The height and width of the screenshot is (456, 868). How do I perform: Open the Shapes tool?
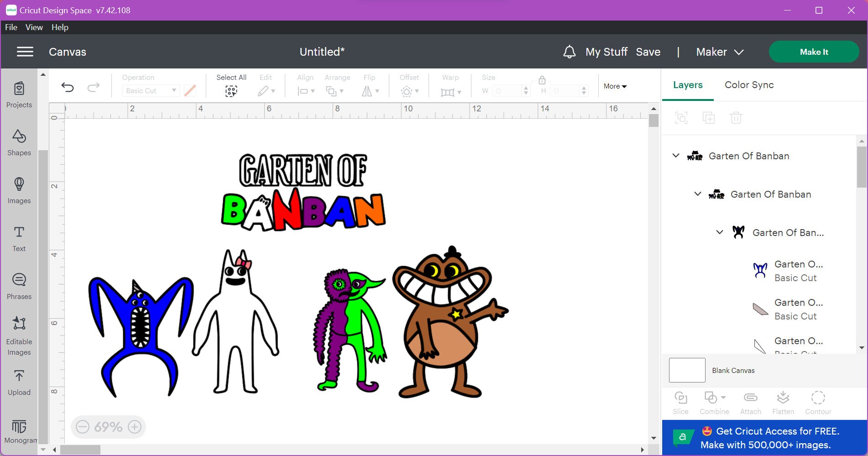[x=19, y=142]
